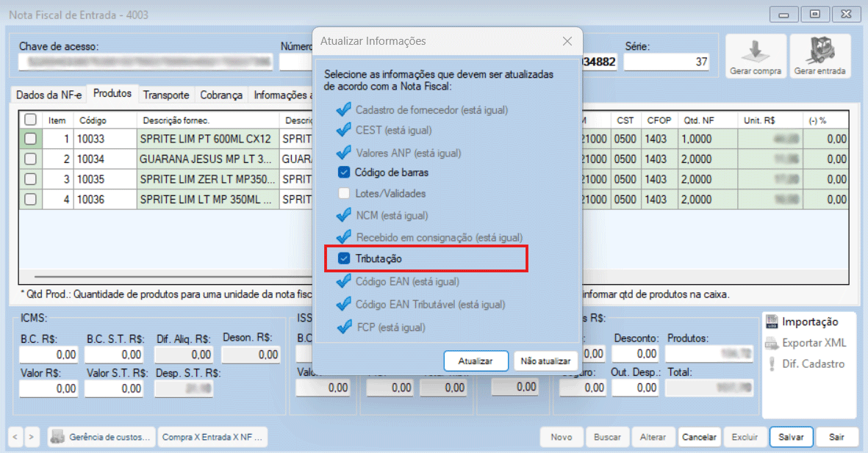Click Código EAN Tributável checkmark icon

pyautogui.click(x=344, y=304)
